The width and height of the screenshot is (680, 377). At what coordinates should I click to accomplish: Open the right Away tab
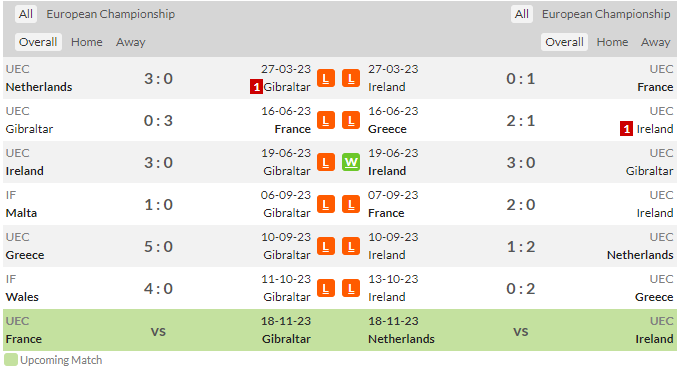[656, 42]
